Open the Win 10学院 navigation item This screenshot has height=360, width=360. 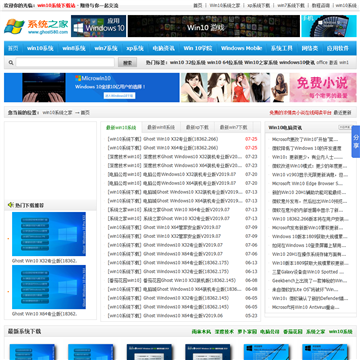(198, 48)
